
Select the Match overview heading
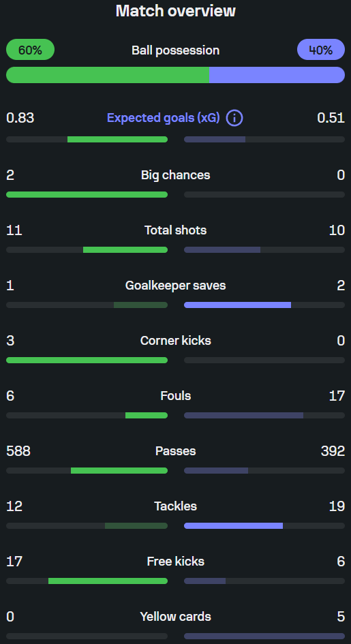(x=176, y=11)
